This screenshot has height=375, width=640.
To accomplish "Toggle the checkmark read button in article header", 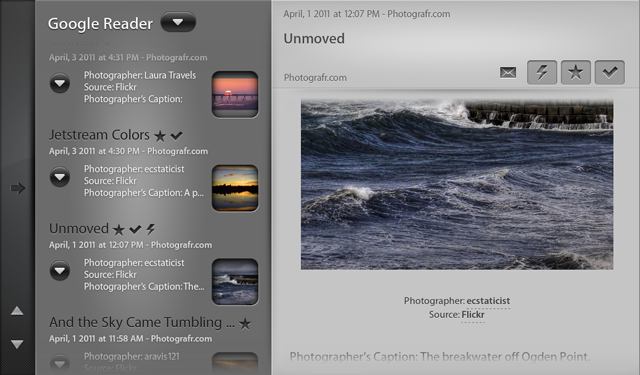I will (x=609, y=72).
